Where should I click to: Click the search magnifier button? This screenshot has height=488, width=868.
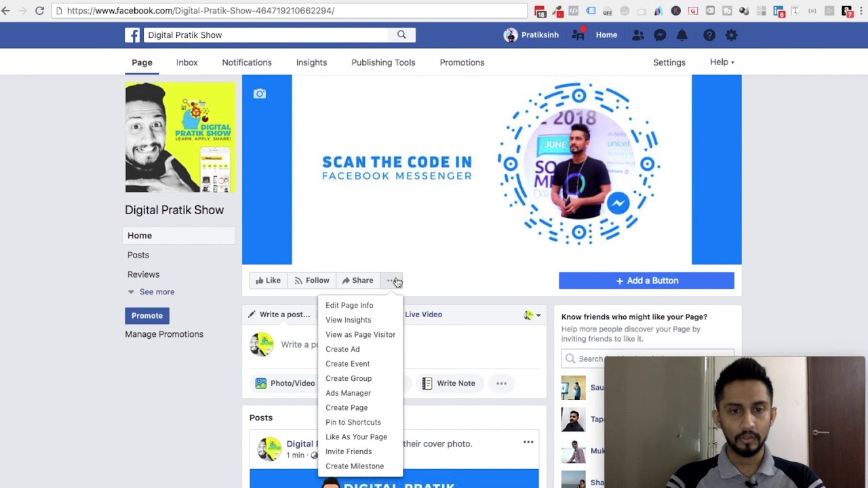[x=401, y=35]
